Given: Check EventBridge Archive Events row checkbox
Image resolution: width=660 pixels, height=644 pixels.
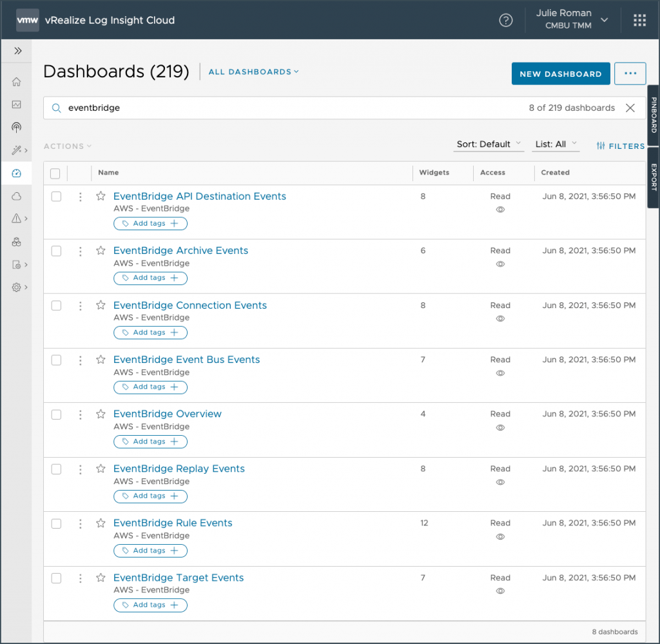Looking at the screenshot, I should pyautogui.click(x=57, y=251).
